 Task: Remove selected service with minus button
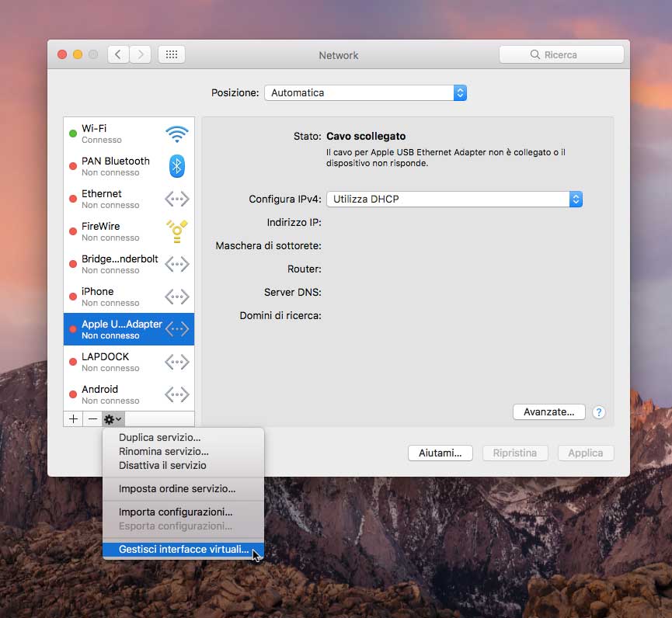point(92,418)
